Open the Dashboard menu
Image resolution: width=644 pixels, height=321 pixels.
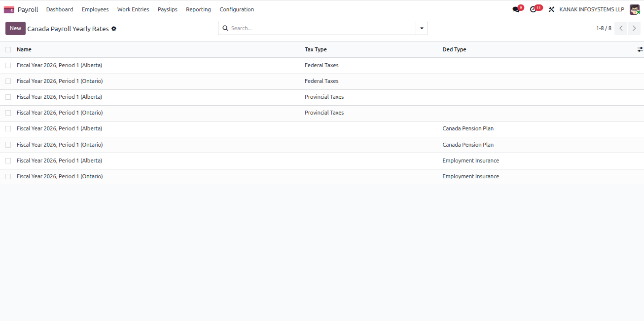[x=60, y=9]
